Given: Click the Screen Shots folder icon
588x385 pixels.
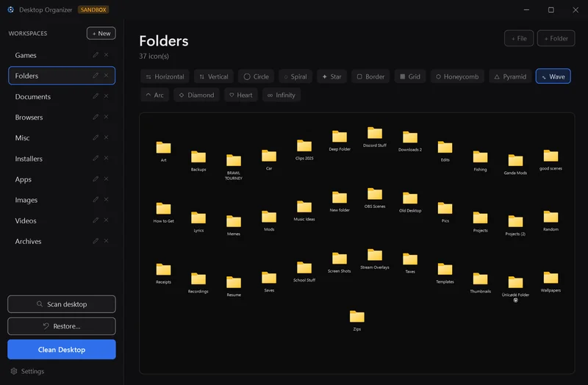Looking at the screenshot, I should click(x=340, y=259).
